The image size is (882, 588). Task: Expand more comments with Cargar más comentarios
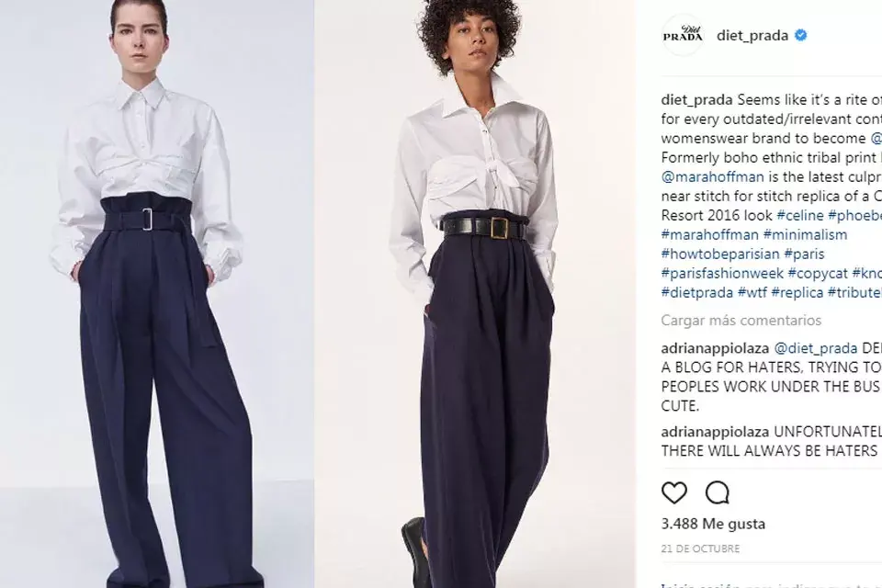tap(741, 320)
